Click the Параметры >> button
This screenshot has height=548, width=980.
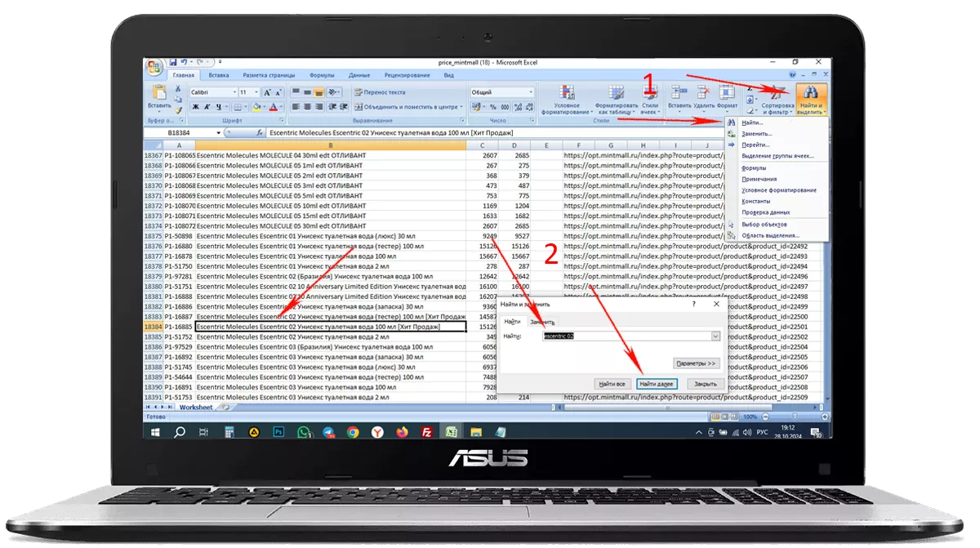click(x=697, y=363)
